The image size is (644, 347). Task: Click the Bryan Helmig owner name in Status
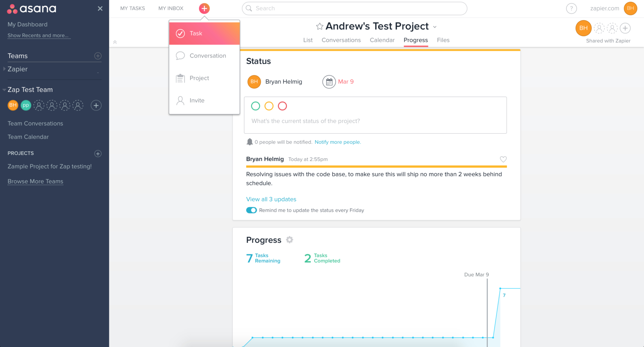click(x=284, y=82)
